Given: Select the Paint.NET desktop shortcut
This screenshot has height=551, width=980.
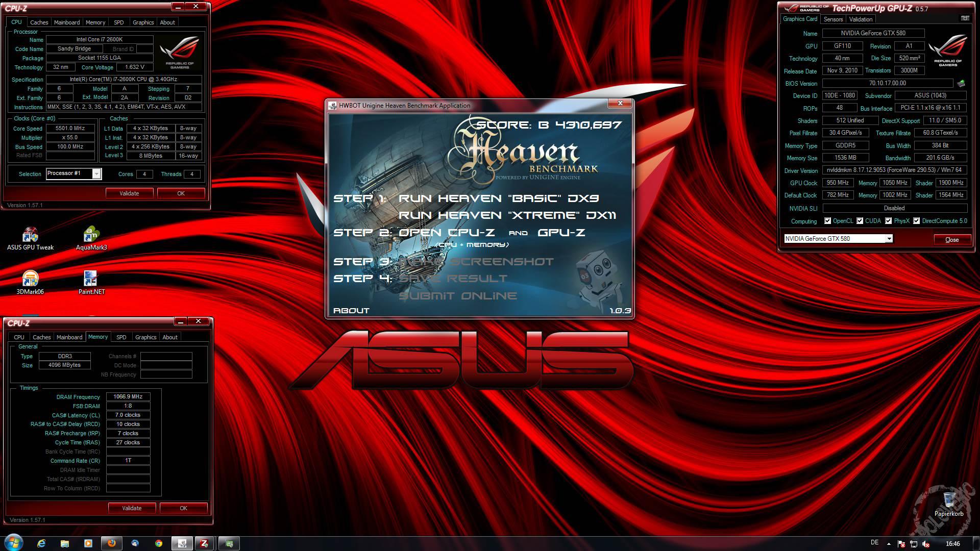Looking at the screenshot, I should click(91, 283).
